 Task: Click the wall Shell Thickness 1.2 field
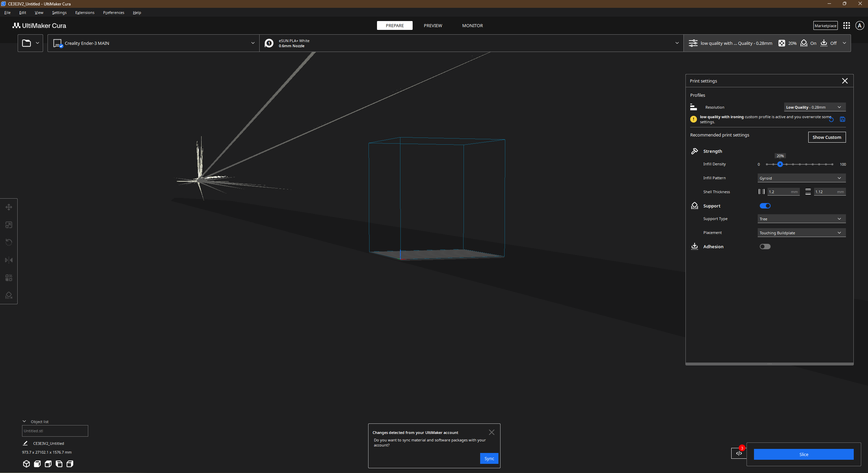(x=783, y=192)
